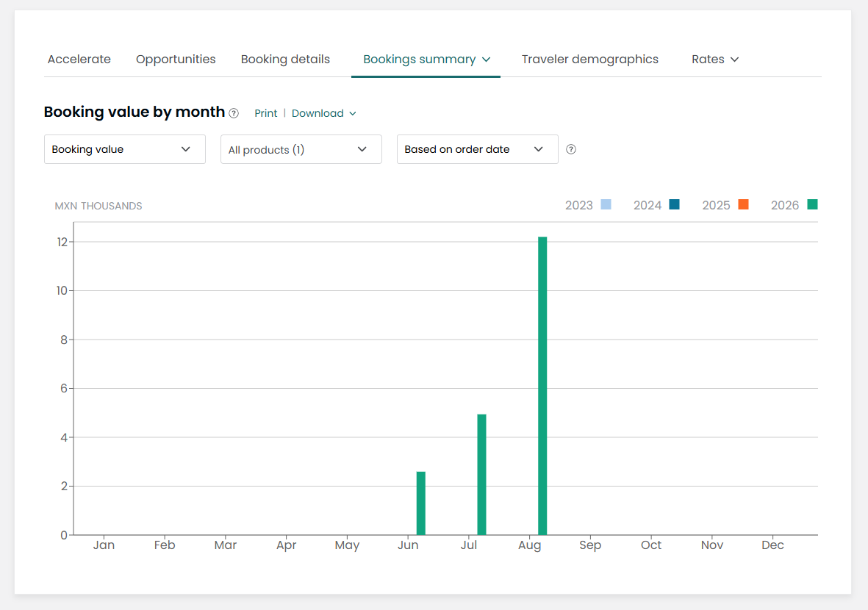Expand the Rates chevron arrow
Viewport: 868px width, 610px height.
734,60
